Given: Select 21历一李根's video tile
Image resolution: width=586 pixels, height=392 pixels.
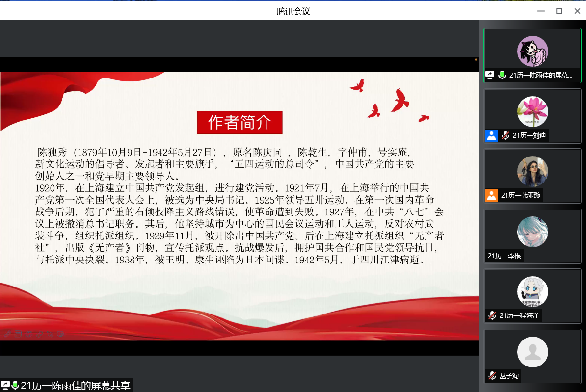Looking at the screenshot, I should [x=533, y=236].
